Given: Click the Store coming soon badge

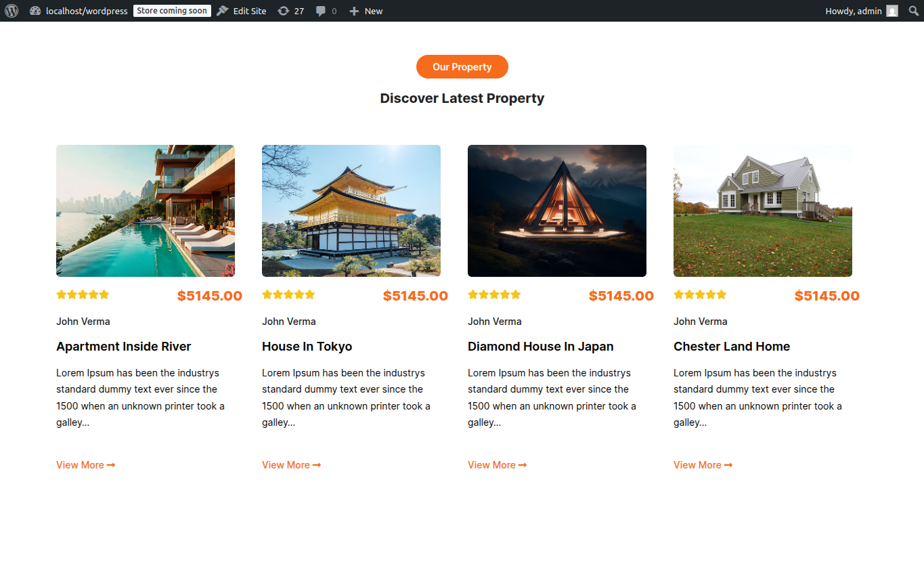Looking at the screenshot, I should (x=172, y=11).
